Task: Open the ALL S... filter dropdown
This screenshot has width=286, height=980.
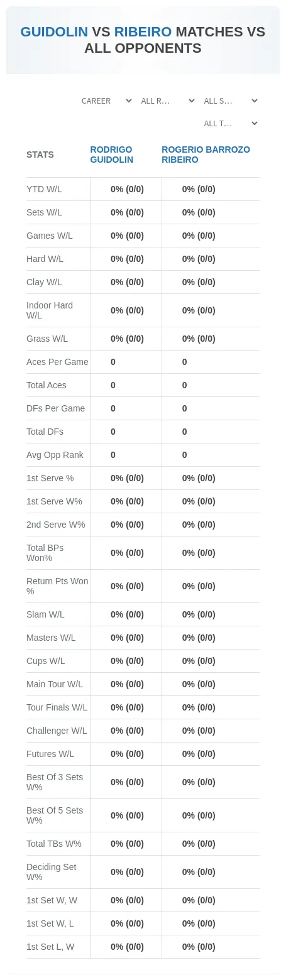Action: pyautogui.click(x=230, y=101)
